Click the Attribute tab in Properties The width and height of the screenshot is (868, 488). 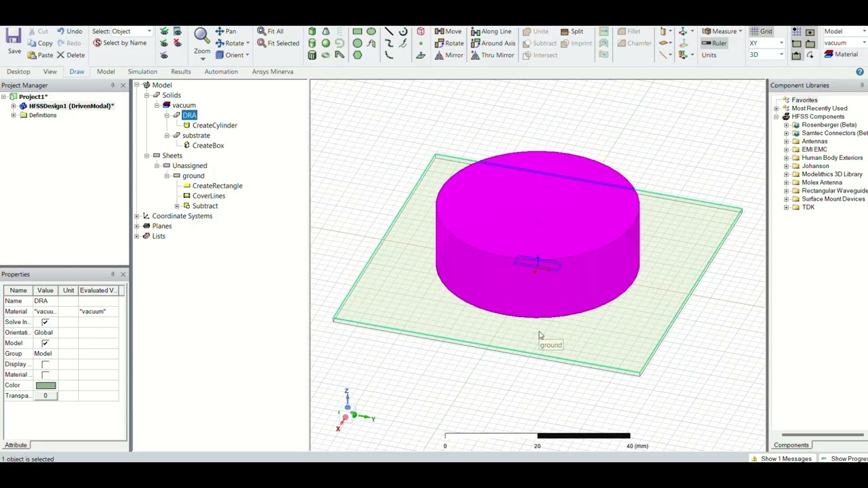16,445
